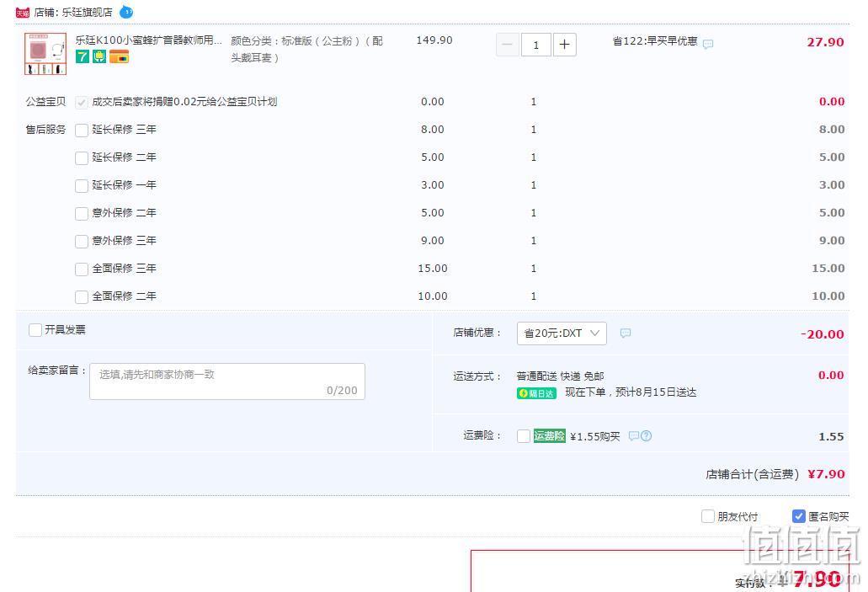Select the 全面保修 二年 checkbox
The image size is (868, 592).
pos(82,296)
